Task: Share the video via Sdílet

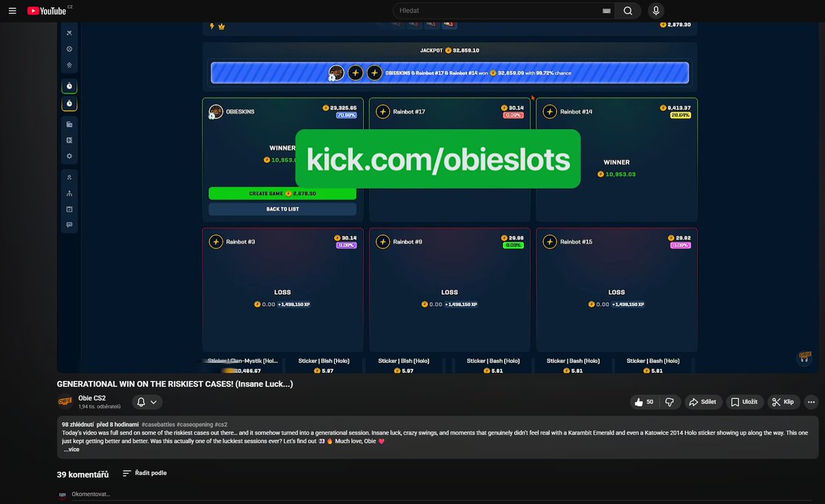Action: (703, 402)
